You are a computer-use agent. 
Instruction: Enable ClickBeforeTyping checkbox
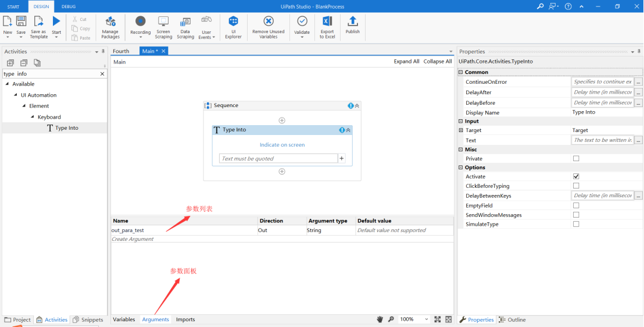(576, 186)
